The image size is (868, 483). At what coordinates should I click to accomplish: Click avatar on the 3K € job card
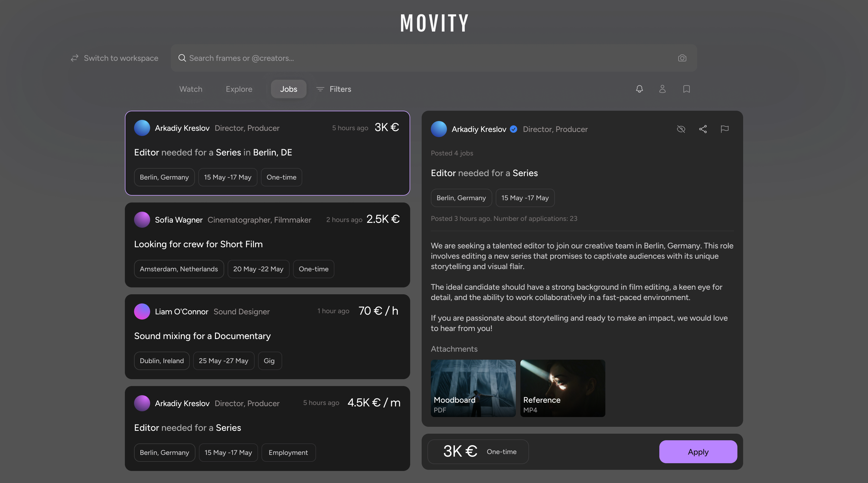point(142,128)
